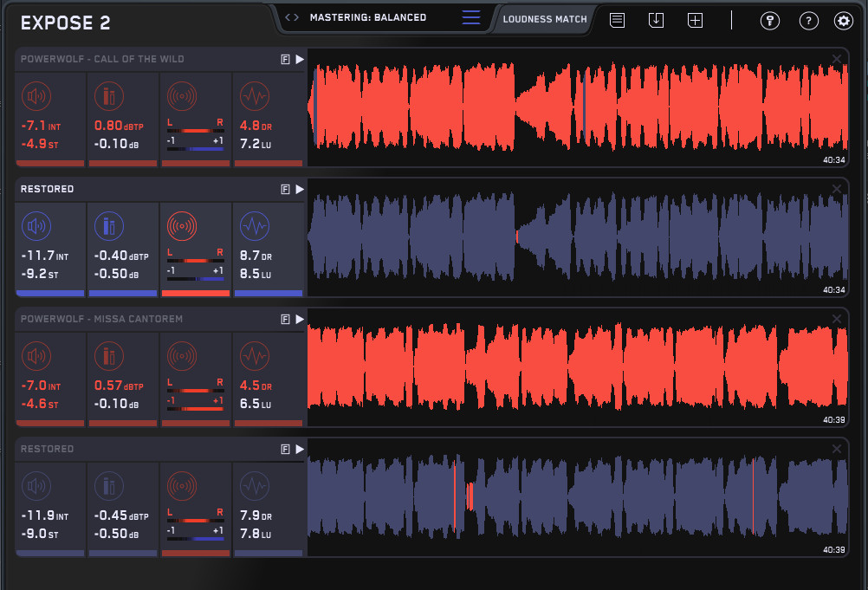The height and width of the screenshot is (590, 868).
Task: Click the bottom Restored track's waveform
Action: 578,497
